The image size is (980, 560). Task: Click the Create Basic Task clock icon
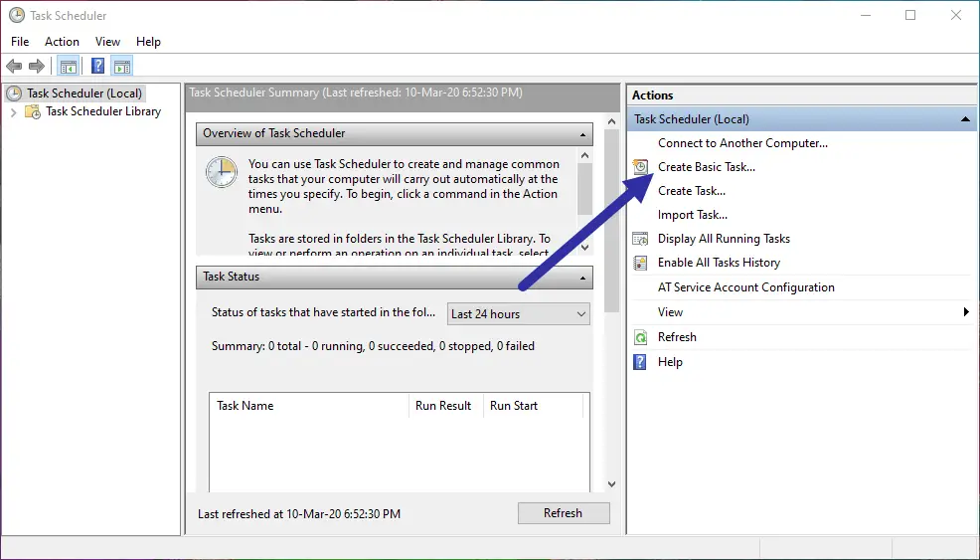pyautogui.click(x=641, y=166)
